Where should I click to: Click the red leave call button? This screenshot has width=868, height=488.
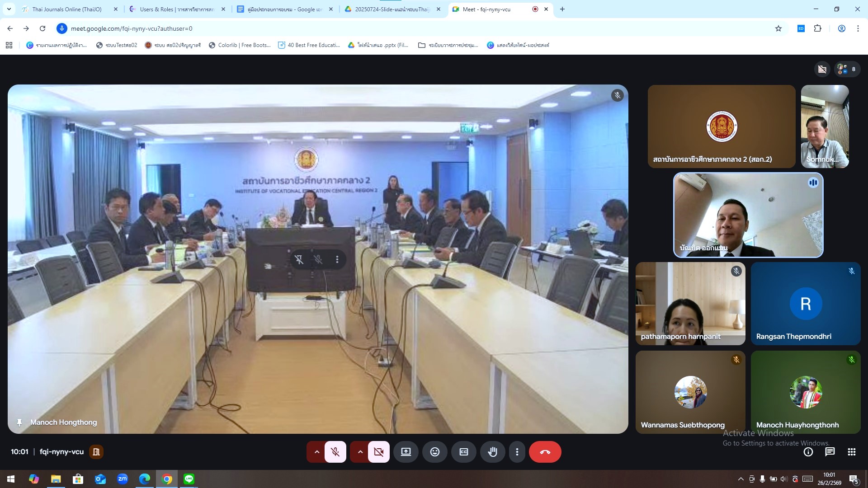coord(545,452)
